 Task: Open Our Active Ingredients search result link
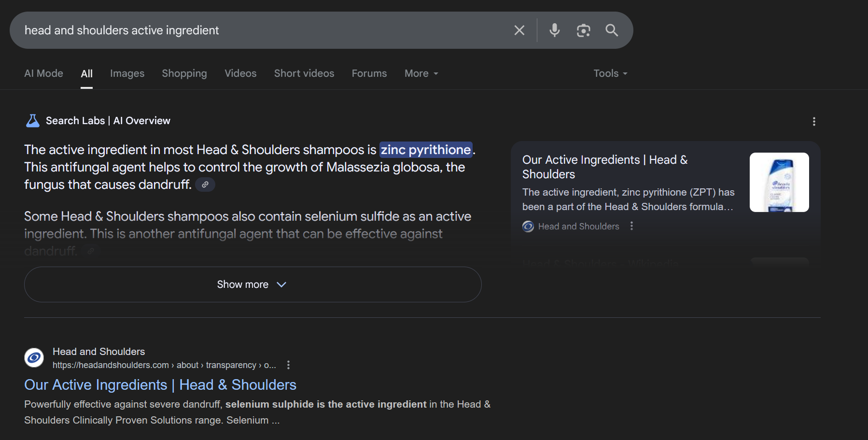pos(160,385)
